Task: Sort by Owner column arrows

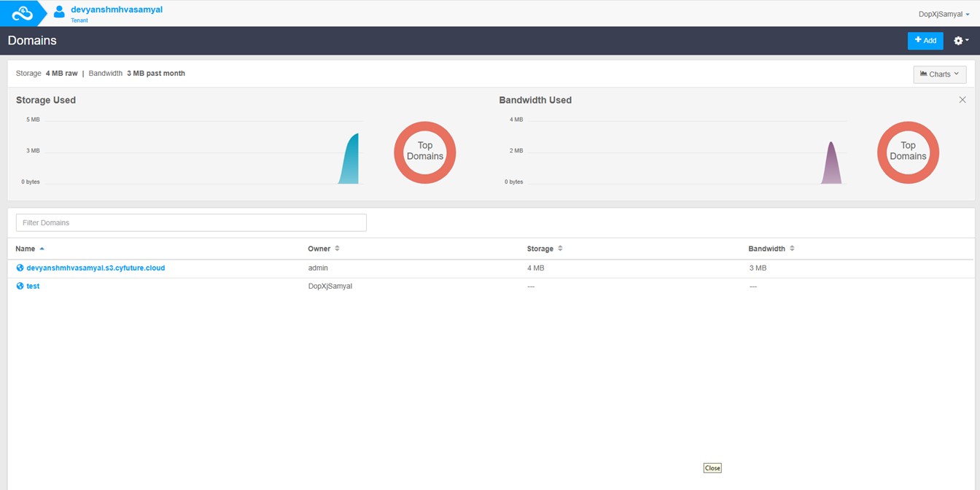Action: coord(337,249)
